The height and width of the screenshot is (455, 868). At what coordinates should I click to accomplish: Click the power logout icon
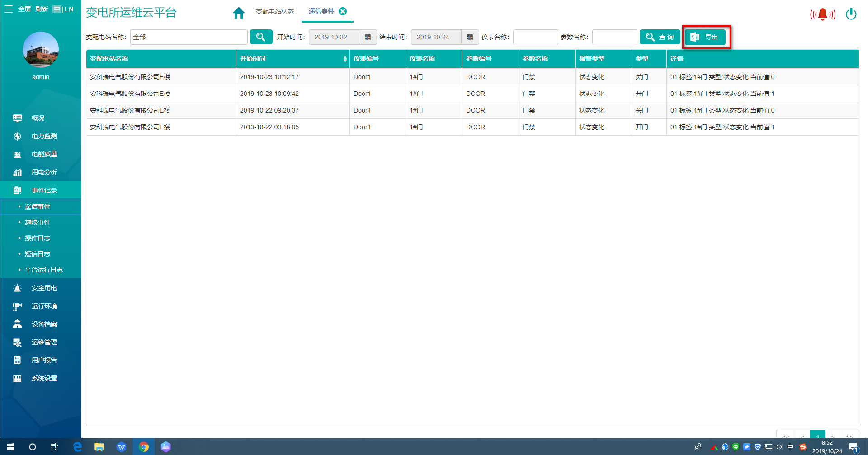(851, 14)
